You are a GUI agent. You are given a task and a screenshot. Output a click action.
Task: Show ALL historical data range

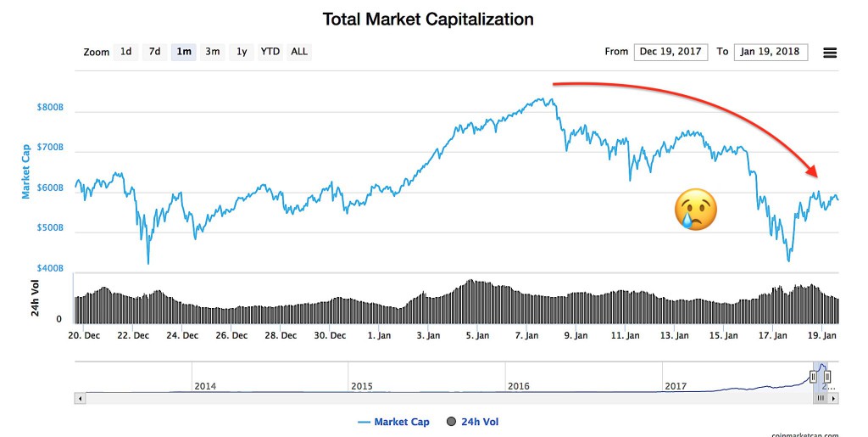pyautogui.click(x=299, y=52)
